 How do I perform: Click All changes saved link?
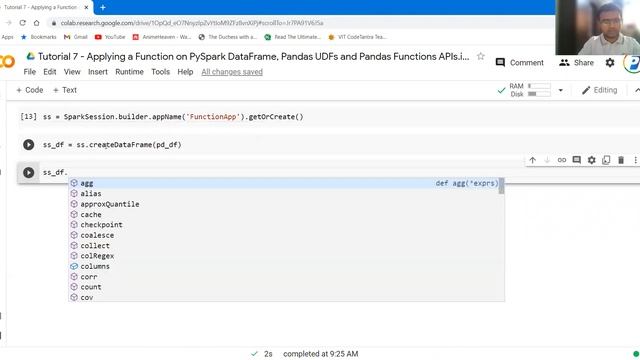click(x=232, y=72)
